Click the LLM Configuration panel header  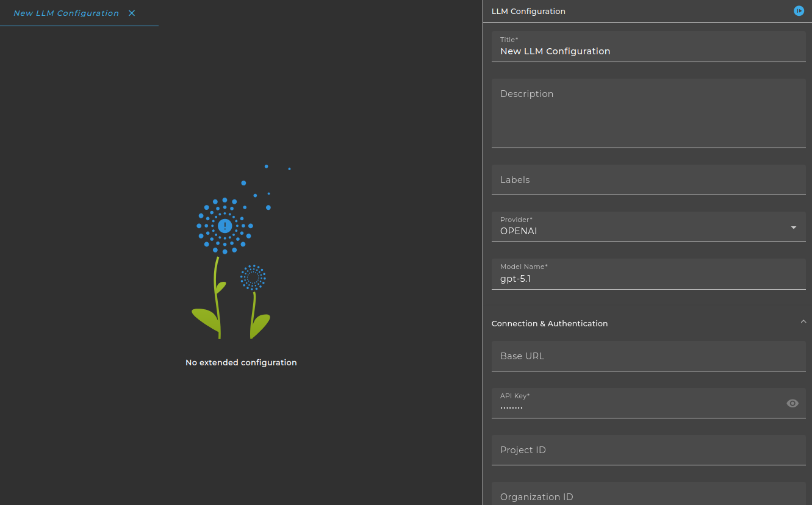click(528, 11)
